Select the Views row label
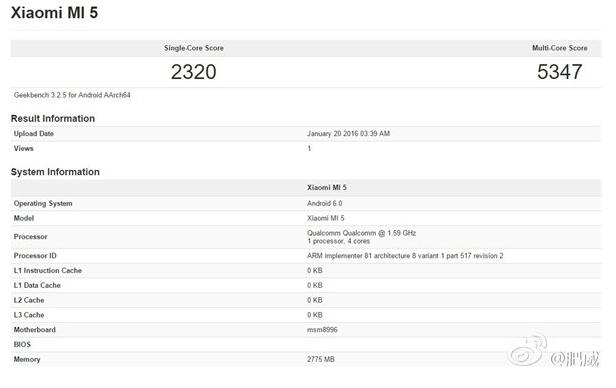Image resolution: width=616 pixels, height=388 pixels. [x=24, y=148]
